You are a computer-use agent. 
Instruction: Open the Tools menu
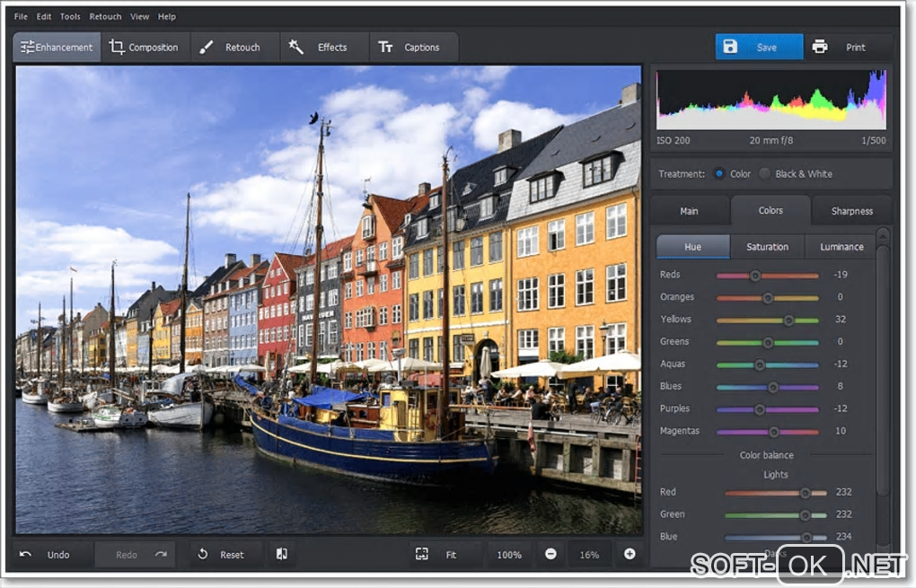(70, 16)
